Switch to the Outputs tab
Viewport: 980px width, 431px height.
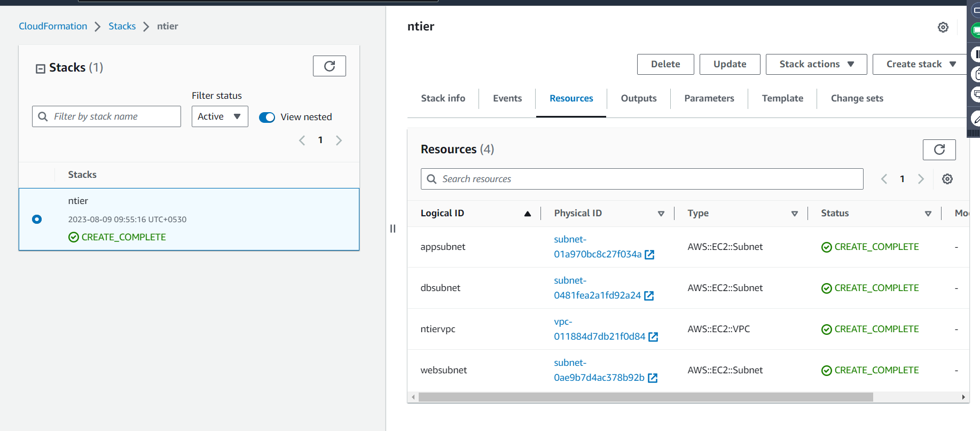(639, 98)
